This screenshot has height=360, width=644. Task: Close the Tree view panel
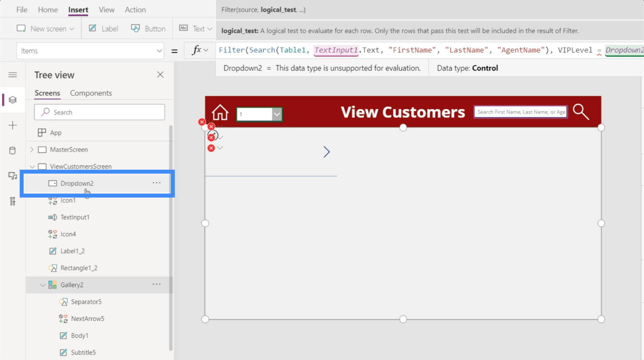point(160,74)
